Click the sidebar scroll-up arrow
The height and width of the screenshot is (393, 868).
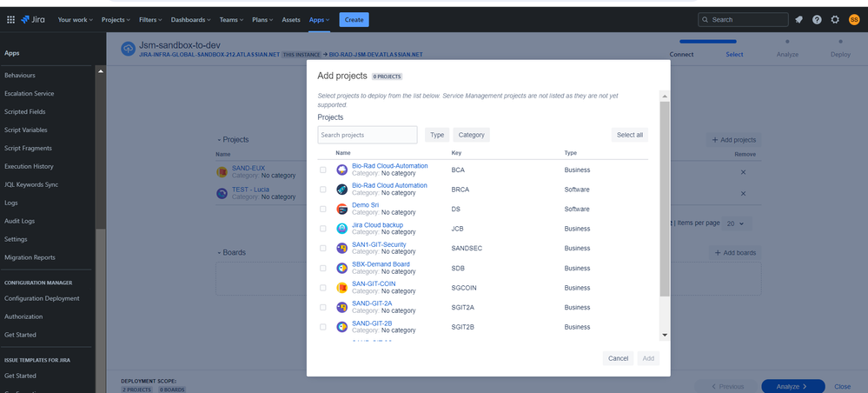point(100,71)
